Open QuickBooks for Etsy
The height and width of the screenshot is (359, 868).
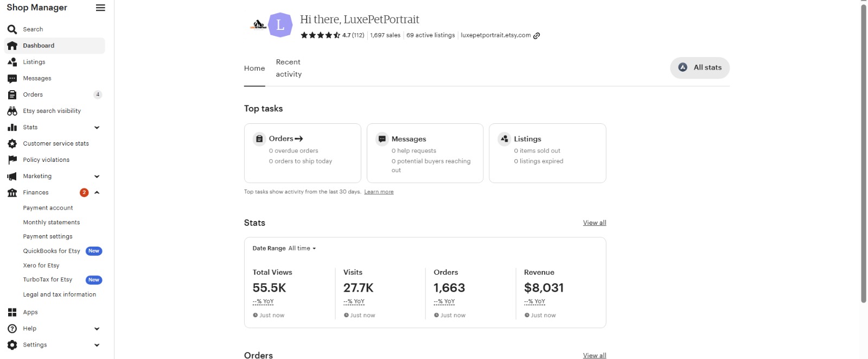tap(52, 251)
